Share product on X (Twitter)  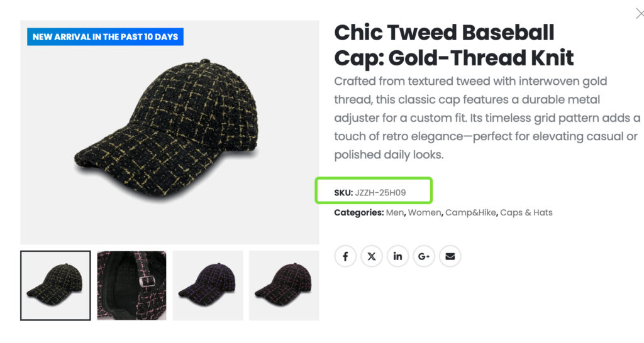(372, 256)
